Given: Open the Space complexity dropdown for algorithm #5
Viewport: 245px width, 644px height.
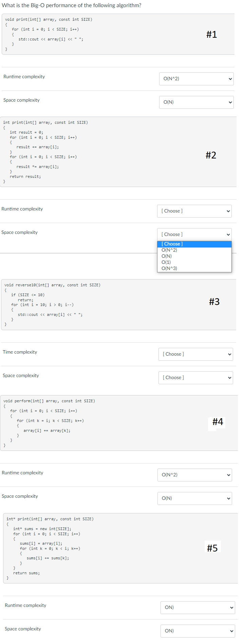Looking at the screenshot, I should [197, 631].
